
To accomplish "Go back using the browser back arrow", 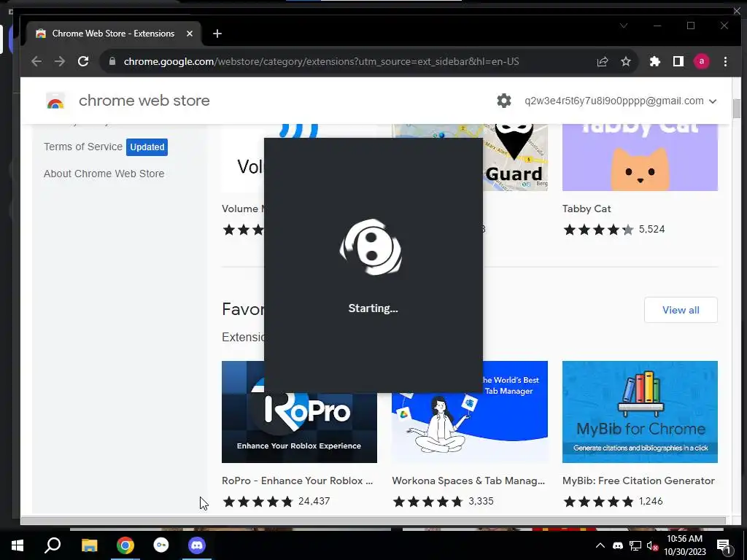I will point(36,61).
